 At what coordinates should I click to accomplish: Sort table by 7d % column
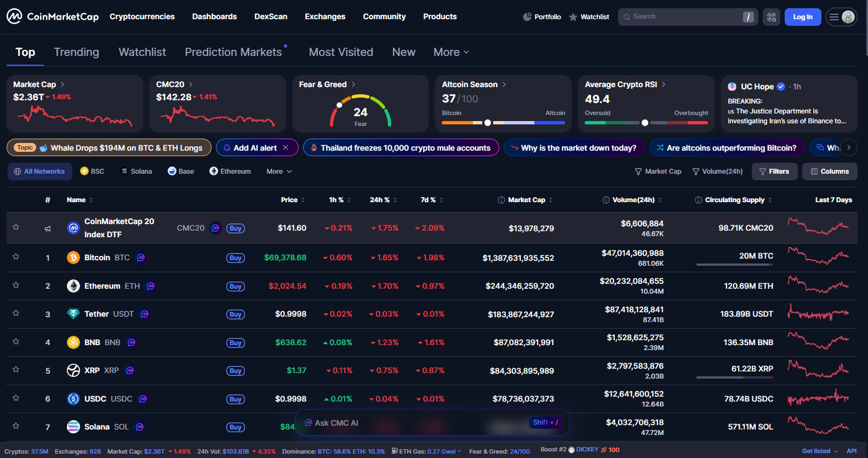(x=432, y=200)
